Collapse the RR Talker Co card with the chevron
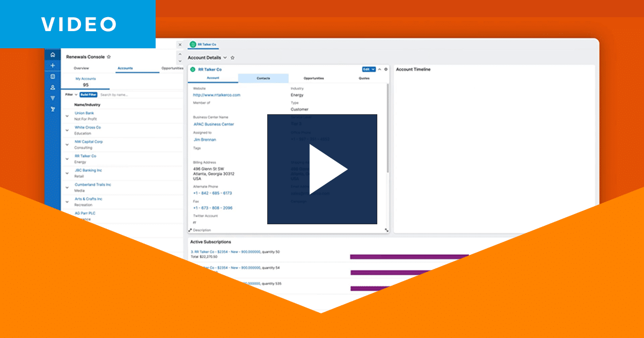The height and width of the screenshot is (338, 644). coord(379,69)
